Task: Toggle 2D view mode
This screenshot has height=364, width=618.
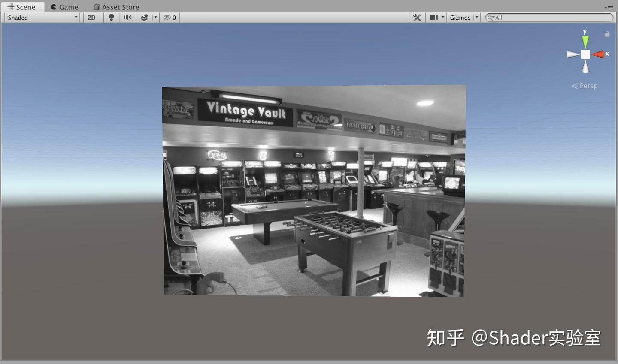Action: pyautogui.click(x=91, y=18)
